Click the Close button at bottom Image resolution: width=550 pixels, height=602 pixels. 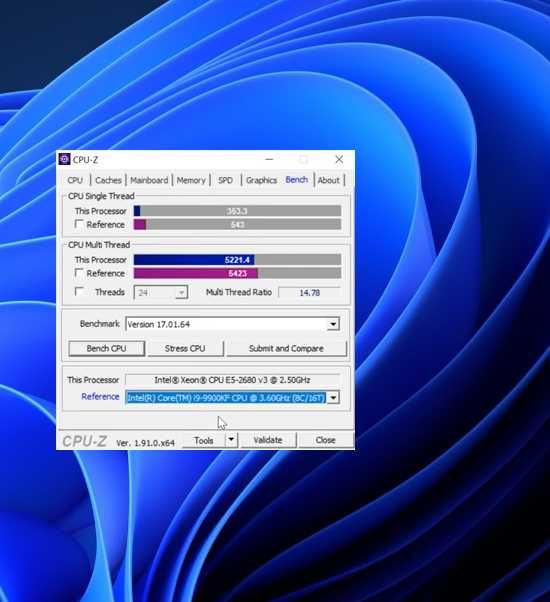tap(325, 440)
